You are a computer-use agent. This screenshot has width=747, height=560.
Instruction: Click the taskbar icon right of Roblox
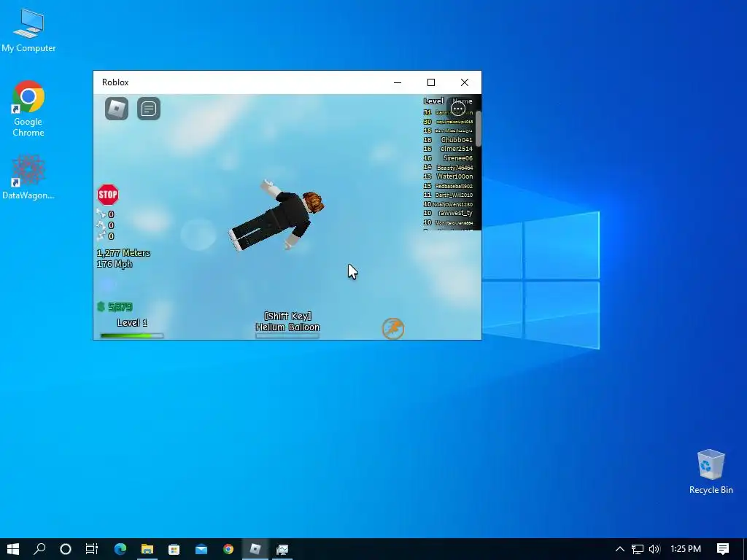click(x=282, y=549)
